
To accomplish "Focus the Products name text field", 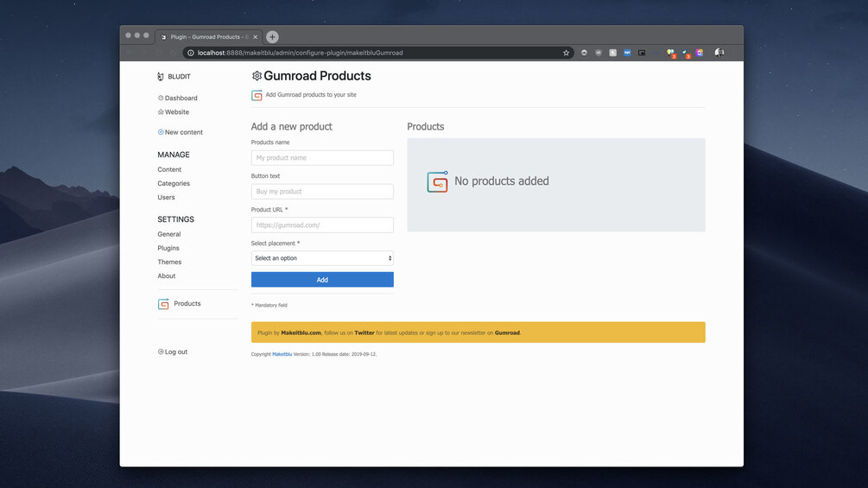I will [322, 158].
